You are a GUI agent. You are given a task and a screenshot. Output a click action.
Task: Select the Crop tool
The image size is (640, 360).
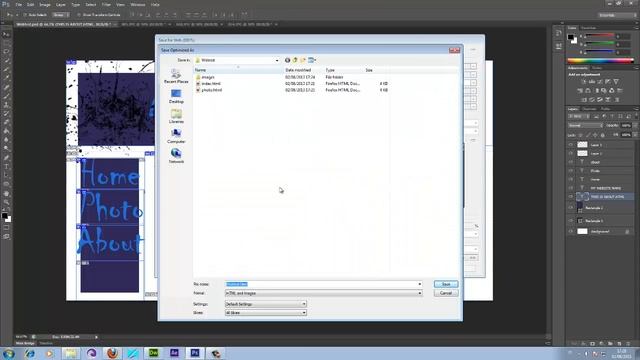tap(6, 69)
